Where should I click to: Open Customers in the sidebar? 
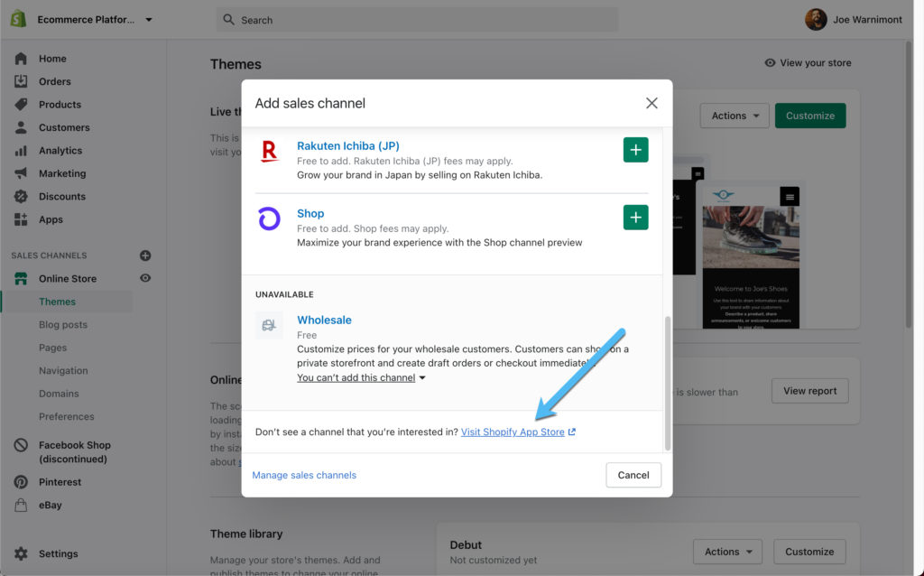pyautogui.click(x=64, y=127)
